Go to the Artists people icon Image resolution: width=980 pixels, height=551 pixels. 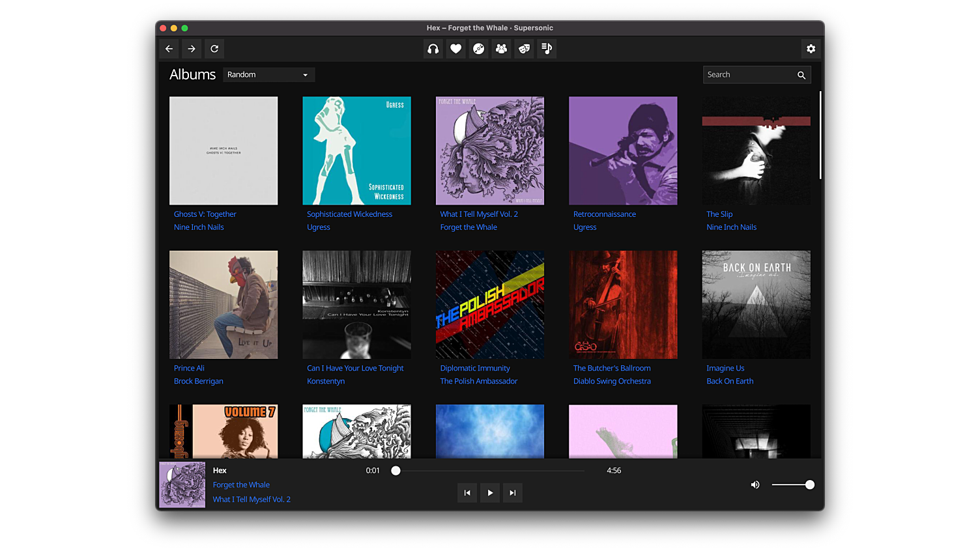pyautogui.click(x=501, y=49)
